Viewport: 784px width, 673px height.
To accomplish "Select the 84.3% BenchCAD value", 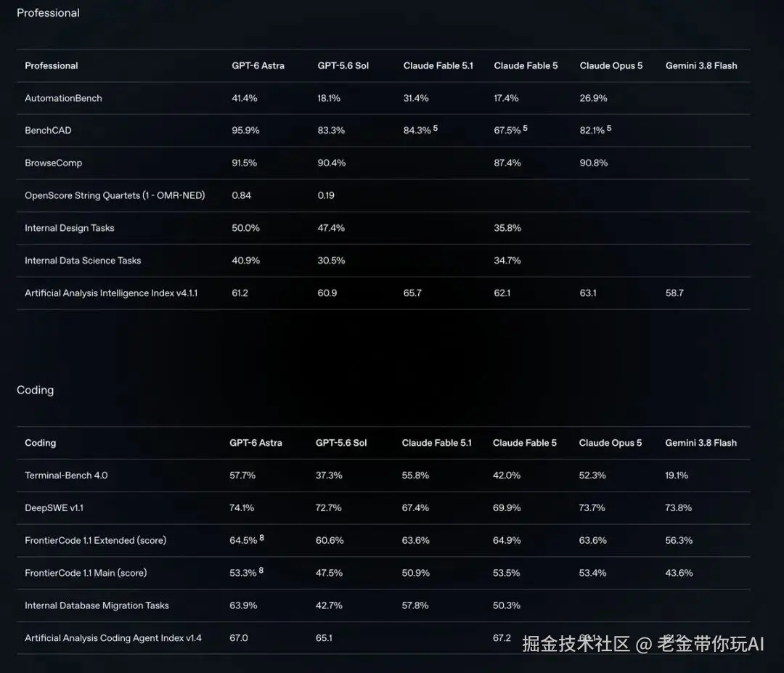I will (x=417, y=131).
